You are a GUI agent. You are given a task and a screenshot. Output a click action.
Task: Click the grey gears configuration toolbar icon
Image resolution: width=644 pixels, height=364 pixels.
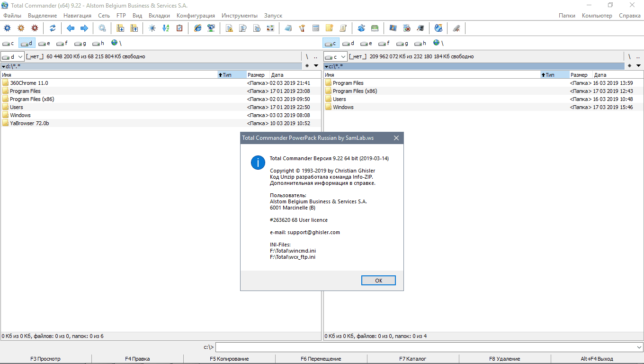point(102,28)
